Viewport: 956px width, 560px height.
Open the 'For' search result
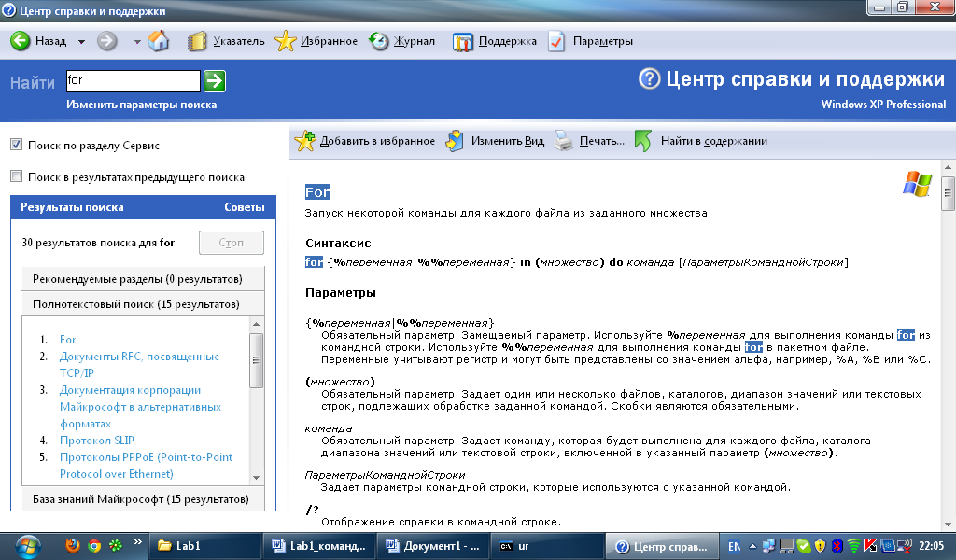[x=67, y=340]
